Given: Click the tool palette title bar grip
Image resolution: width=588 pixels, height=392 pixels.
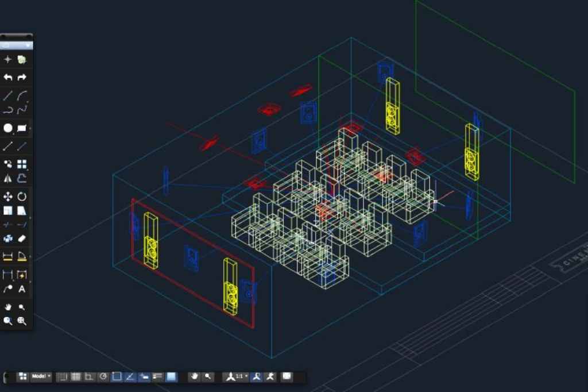Looking at the screenshot, I should (x=17, y=37).
